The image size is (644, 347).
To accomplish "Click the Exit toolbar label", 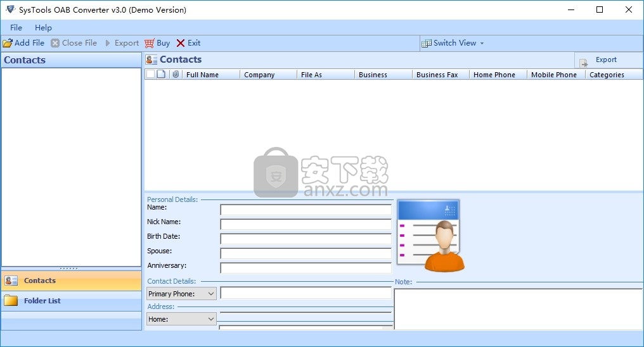I will (194, 42).
